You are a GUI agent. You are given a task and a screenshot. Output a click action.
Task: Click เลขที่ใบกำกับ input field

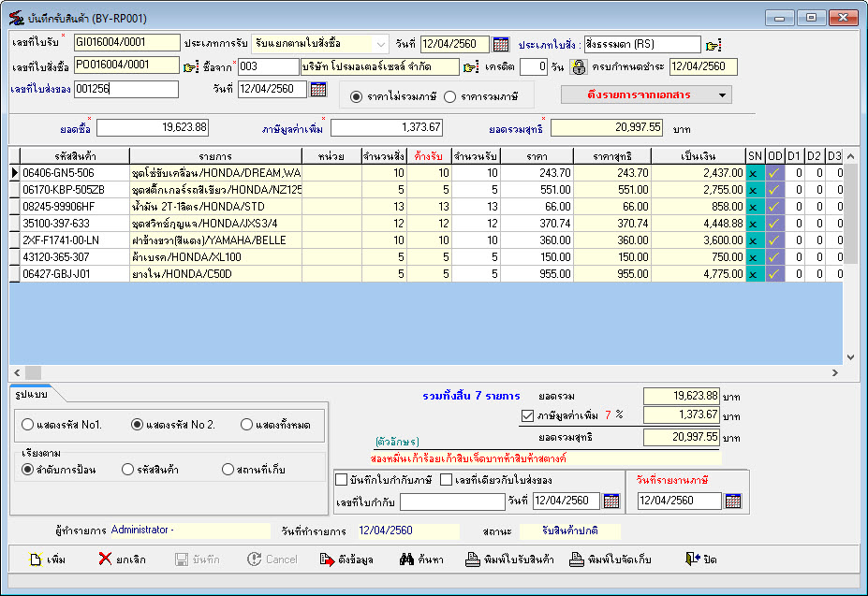tap(452, 502)
